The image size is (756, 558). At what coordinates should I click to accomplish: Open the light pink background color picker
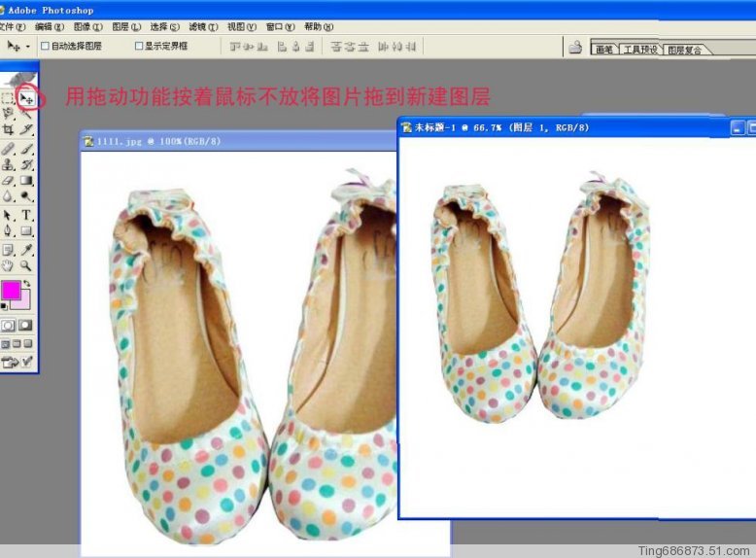[24, 302]
